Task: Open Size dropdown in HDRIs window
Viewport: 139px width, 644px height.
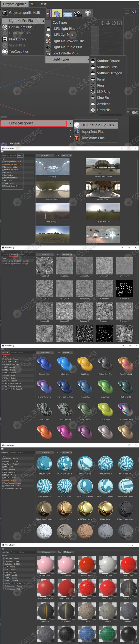Action: tap(67, 156)
